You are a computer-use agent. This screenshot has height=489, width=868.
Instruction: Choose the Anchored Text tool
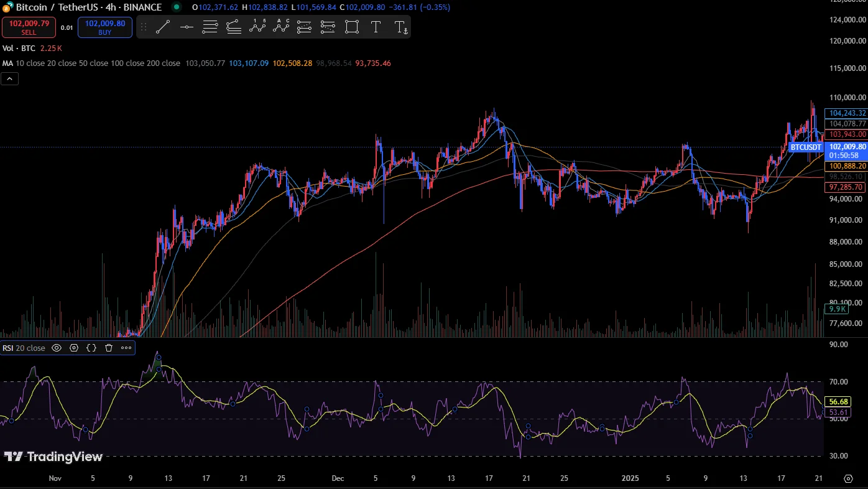click(400, 27)
